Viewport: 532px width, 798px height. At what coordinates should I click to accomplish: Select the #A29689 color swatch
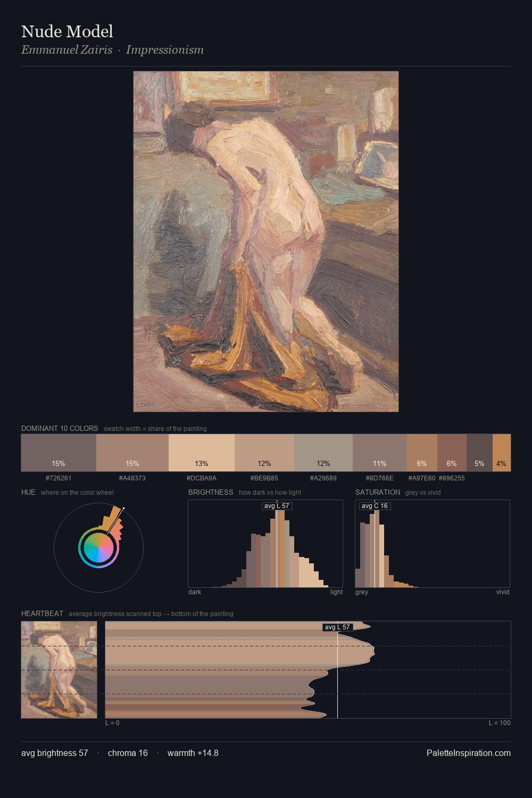pyautogui.click(x=323, y=453)
